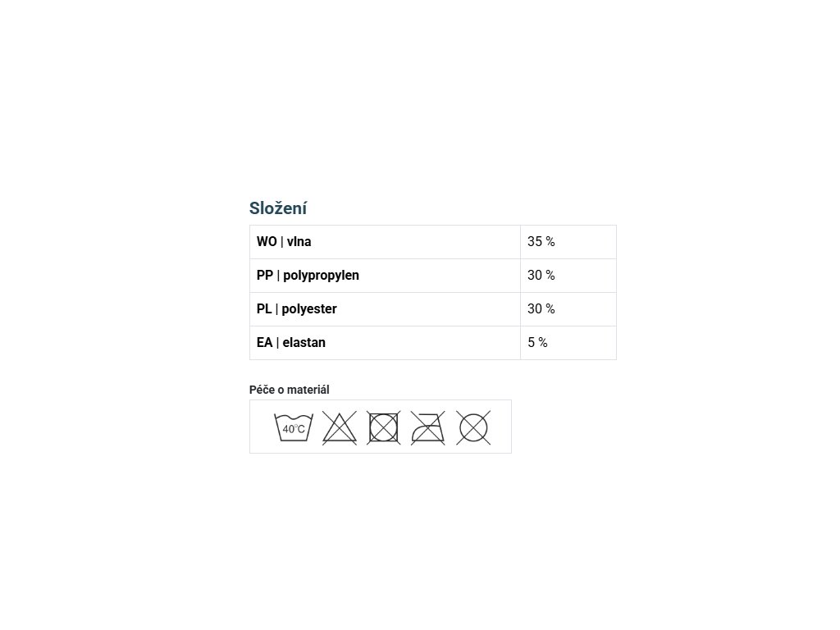
Task: Select the word polypropylen
Action: pyautogui.click(x=321, y=276)
